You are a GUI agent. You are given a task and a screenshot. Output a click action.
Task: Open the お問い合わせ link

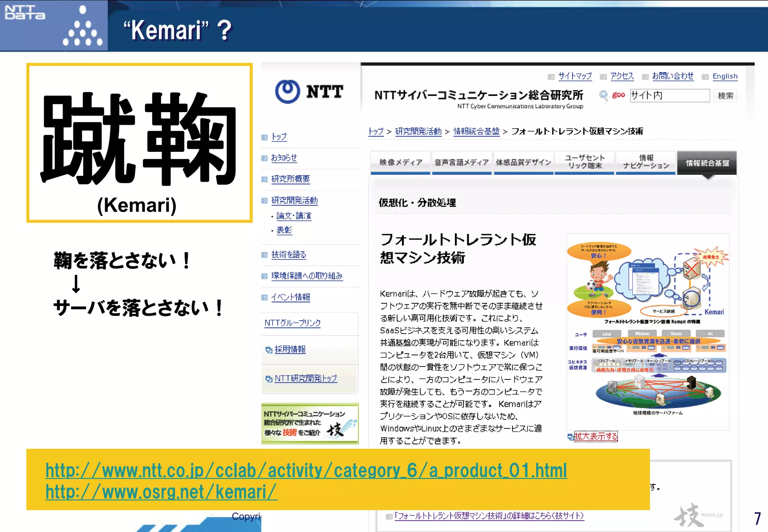(x=673, y=76)
